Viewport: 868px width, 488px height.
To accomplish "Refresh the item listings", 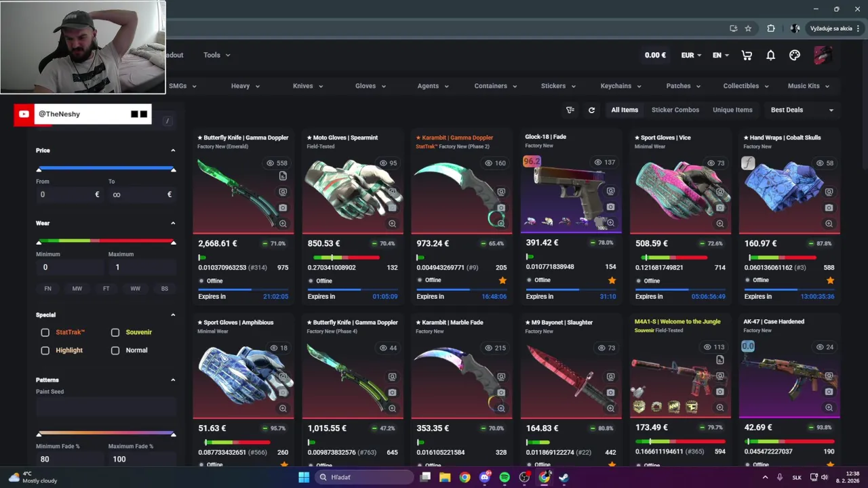I will pos(591,110).
